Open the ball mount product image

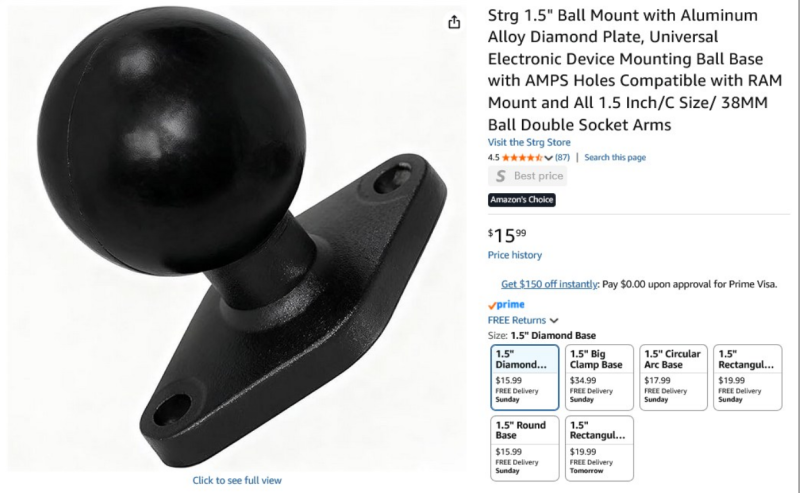coord(237,237)
